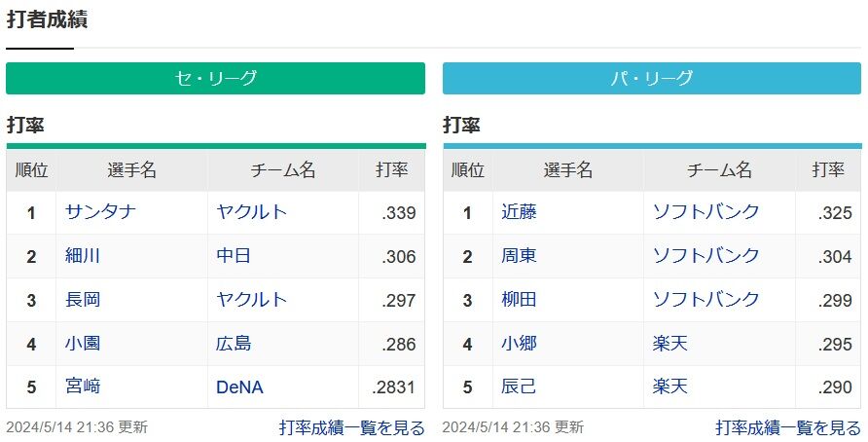
Task: Click player 小郷 link
Action: (519, 344)
